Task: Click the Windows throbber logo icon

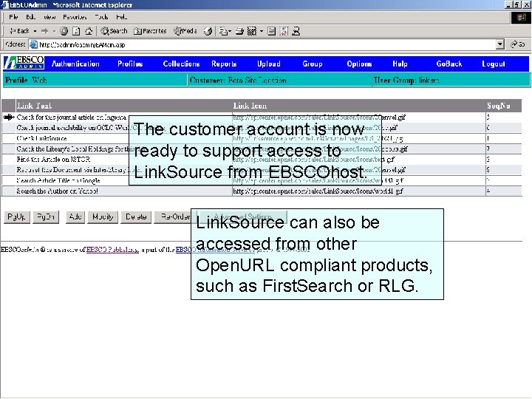Action: point(521,17)
